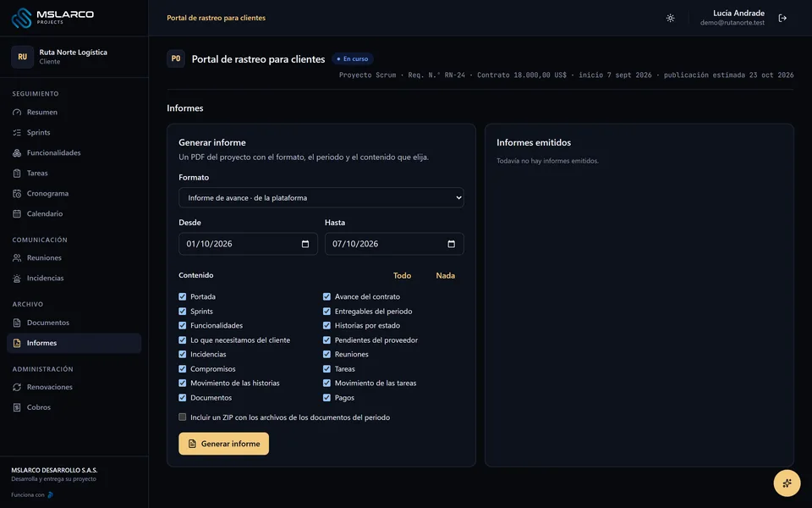
Task: Open the Desde date calendar picker icon
Action: 305,244
